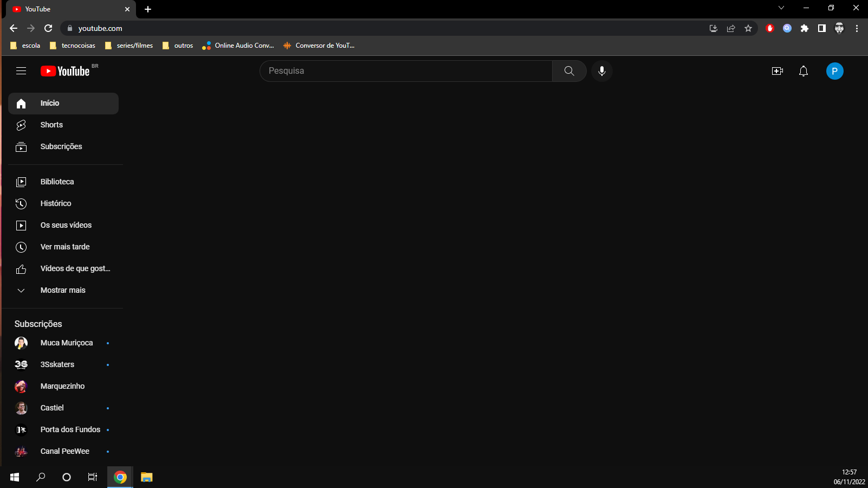Open 3Sskaters channel
The height and width of the screenshot is (488, 868).
pyautogui.click(x=63, y=365)
